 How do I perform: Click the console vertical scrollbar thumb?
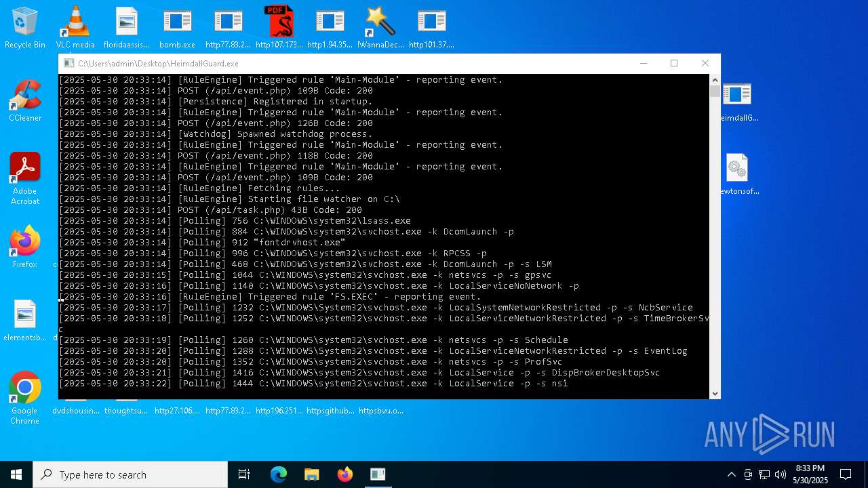pyautogui.click(x=715, y=91)
